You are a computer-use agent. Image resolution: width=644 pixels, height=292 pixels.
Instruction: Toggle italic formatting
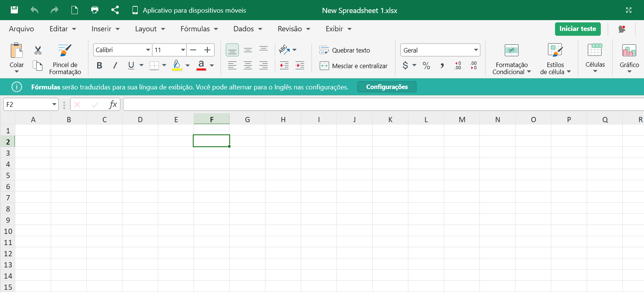115,66
